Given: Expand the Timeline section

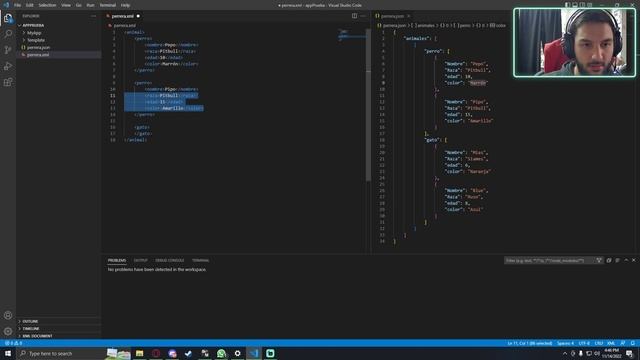Looking at the screenshot, I should click(x=58, y=329).
